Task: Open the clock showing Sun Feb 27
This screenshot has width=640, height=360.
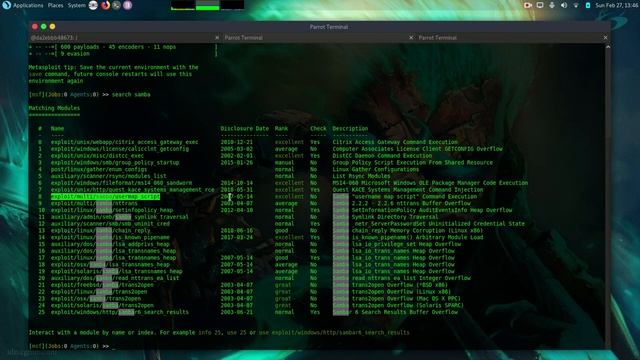Action: 617,5
